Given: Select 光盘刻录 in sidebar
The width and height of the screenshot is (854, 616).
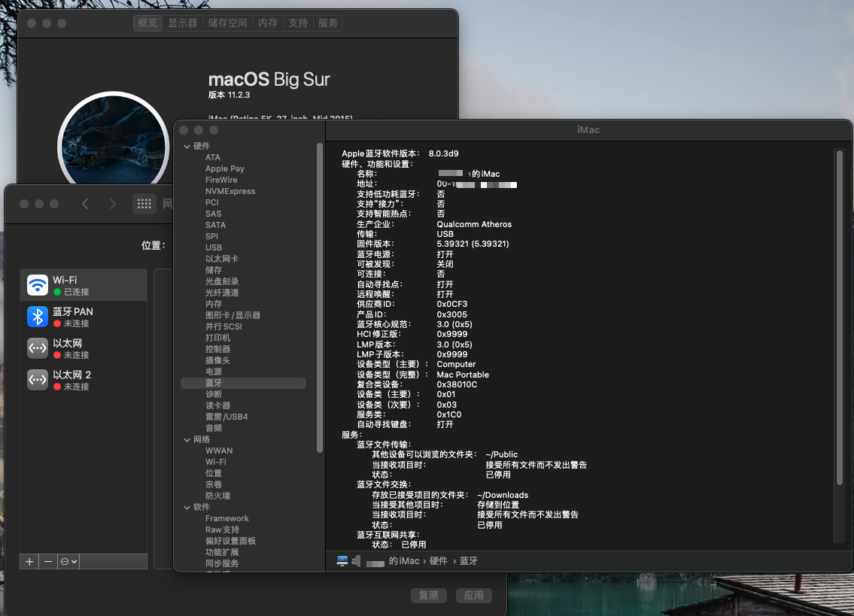Looking at the screenshot, I should [222, 281].
